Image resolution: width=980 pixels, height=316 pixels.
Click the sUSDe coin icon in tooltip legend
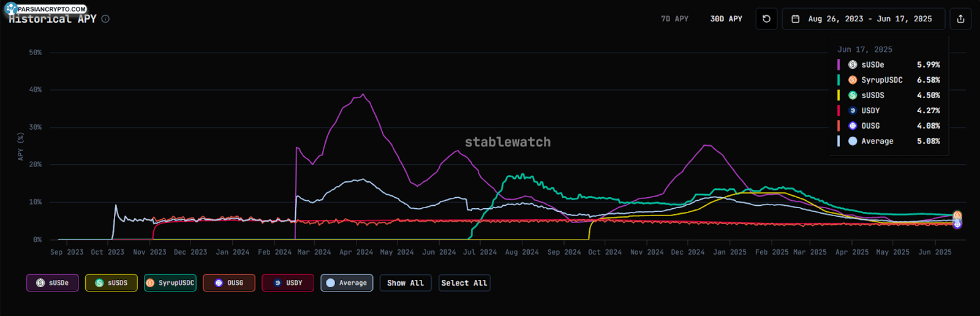point(853,65)
